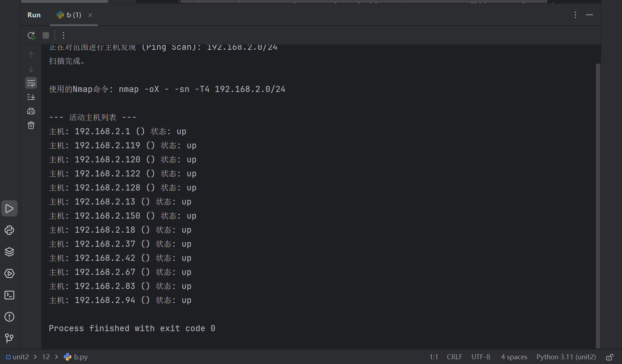Viewport: 622px width, 364px height.
Task: Jump down the stack trace arrow
Action: [31, 69]
